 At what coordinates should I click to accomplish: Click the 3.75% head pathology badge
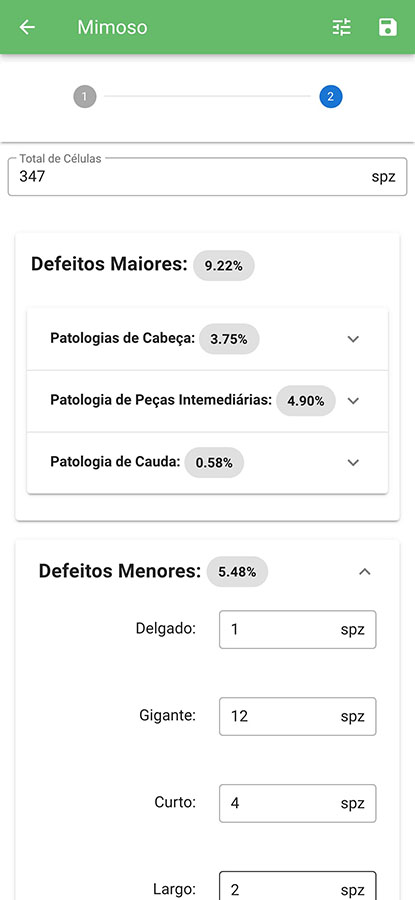pyautogui.click(x=229, y=339)
